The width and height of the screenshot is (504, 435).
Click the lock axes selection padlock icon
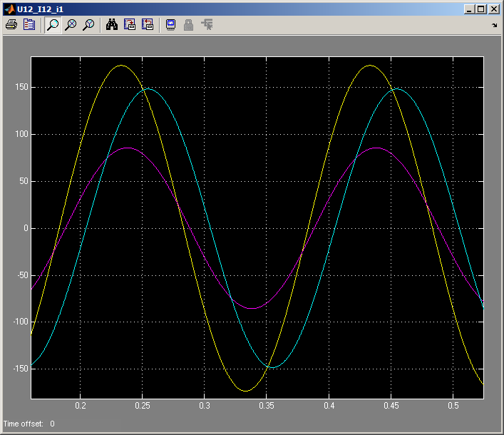(189, 24)
